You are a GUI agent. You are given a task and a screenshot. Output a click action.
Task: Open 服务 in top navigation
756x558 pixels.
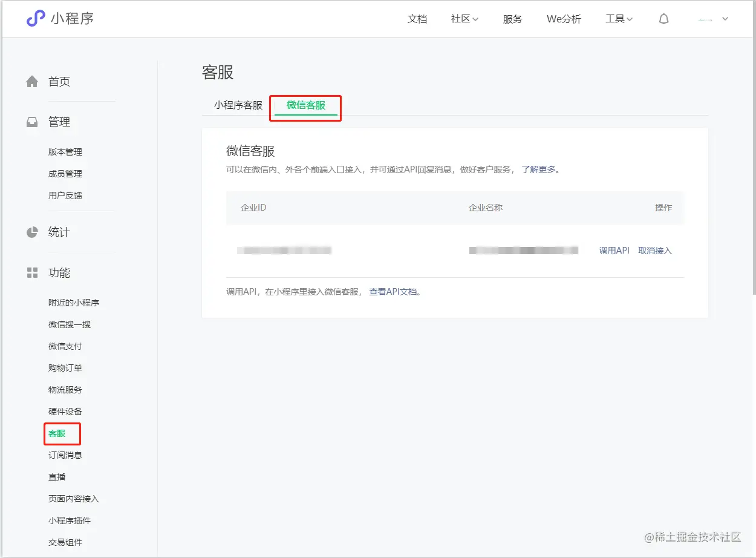tap(512, 19)
